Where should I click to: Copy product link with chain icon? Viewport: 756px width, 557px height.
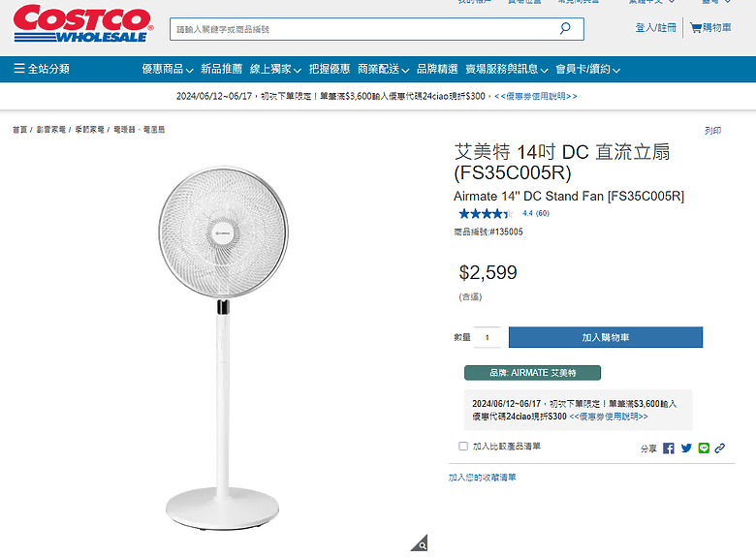(x=720, y=449)
